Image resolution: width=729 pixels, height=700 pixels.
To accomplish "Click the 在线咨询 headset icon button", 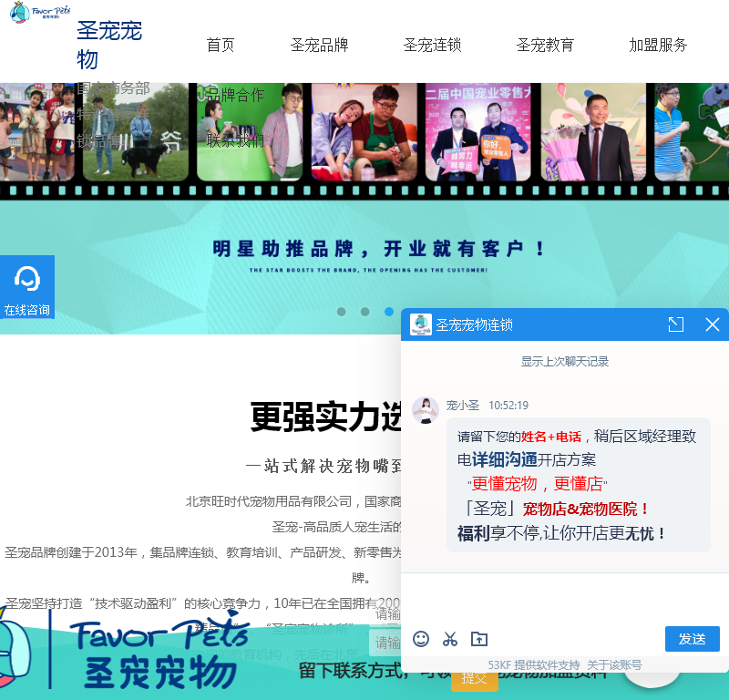I will [27, 287].
